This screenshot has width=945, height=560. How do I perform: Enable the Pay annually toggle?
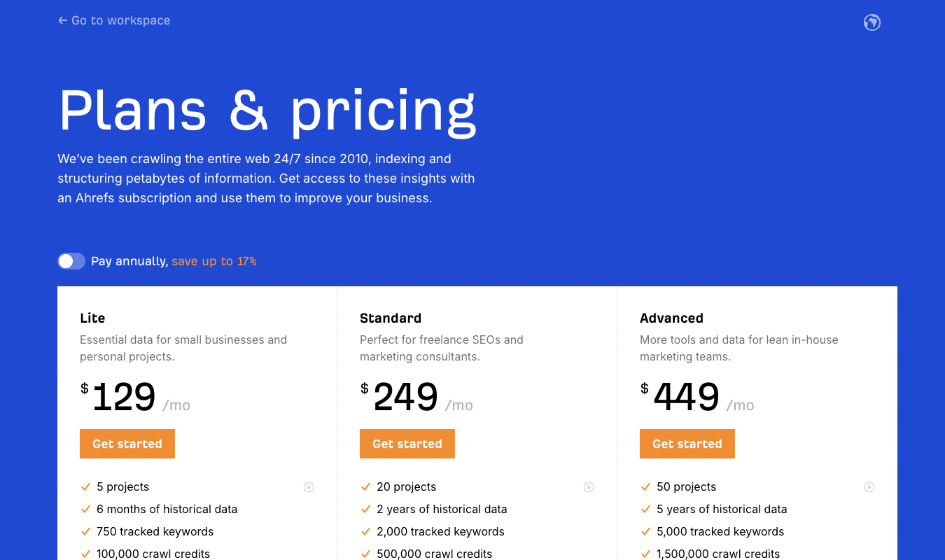click(71, 260)
